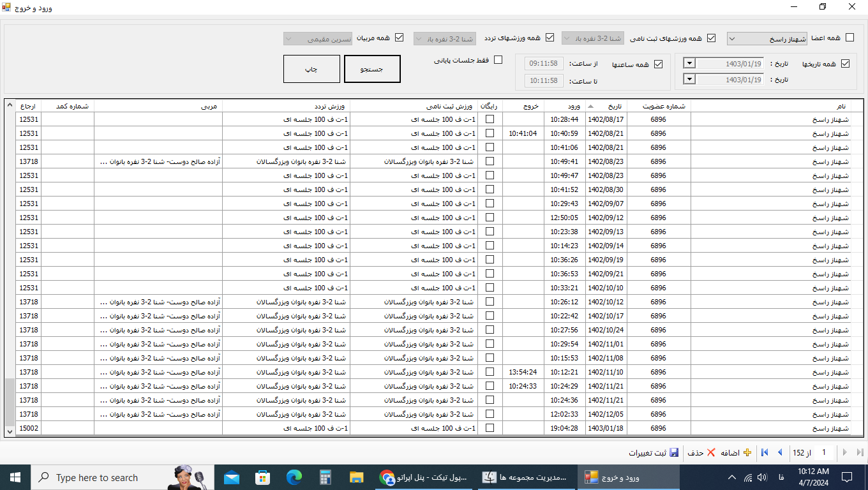
Task: Click the از ساعت time field 09:11:58
Action: coord(544,64)
